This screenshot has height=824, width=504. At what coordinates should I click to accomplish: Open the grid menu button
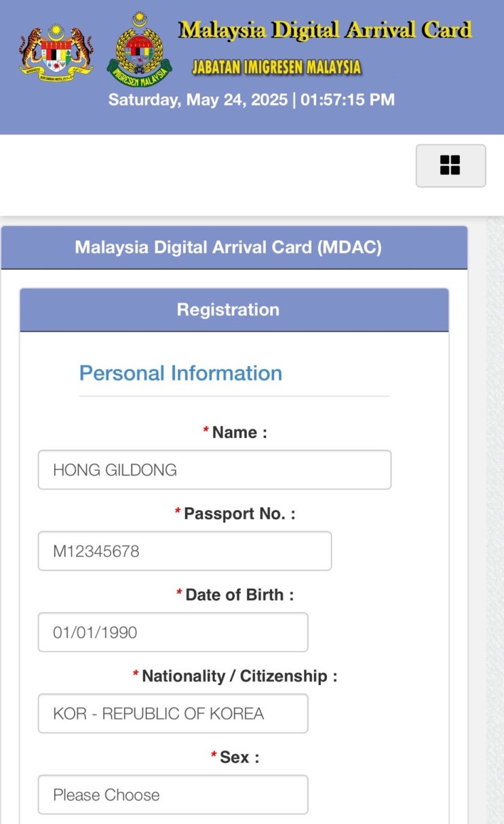450,165
